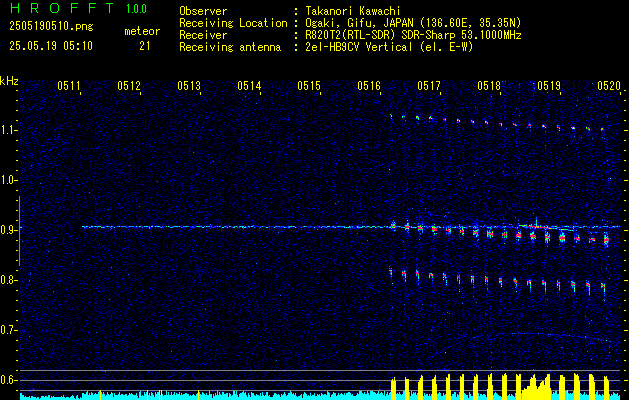
Task: Click the date stamp 25.05.19 05:10
Action: pos(51,46)
